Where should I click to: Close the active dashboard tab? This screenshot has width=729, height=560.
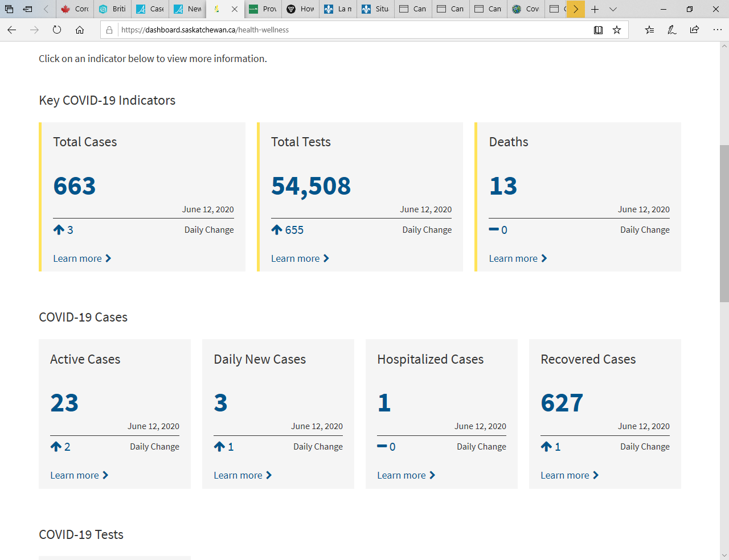click(x=235, y=9)
